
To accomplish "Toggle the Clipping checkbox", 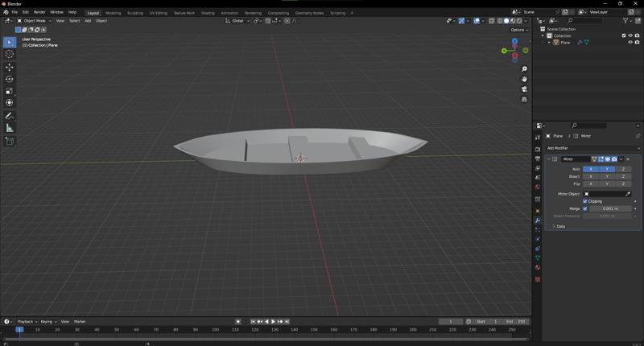I will click(x=585, y=201).
